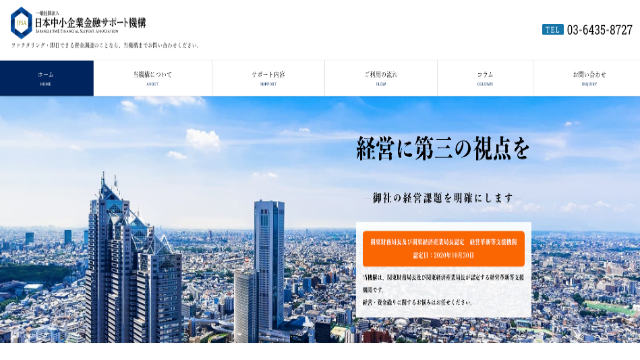Select the ご利用の流れ FLOW menu item
Viewport: 640px width, 360px height.
[x=381, y=78]
